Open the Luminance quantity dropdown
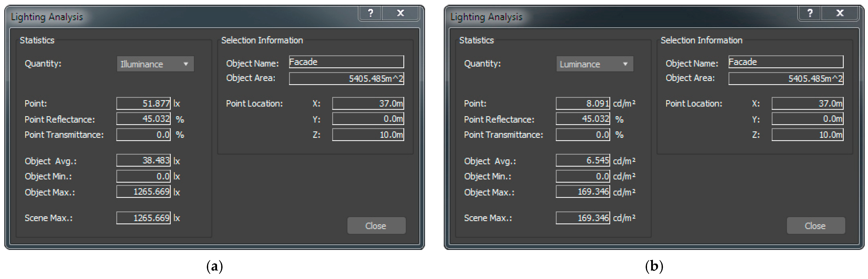 595,64
